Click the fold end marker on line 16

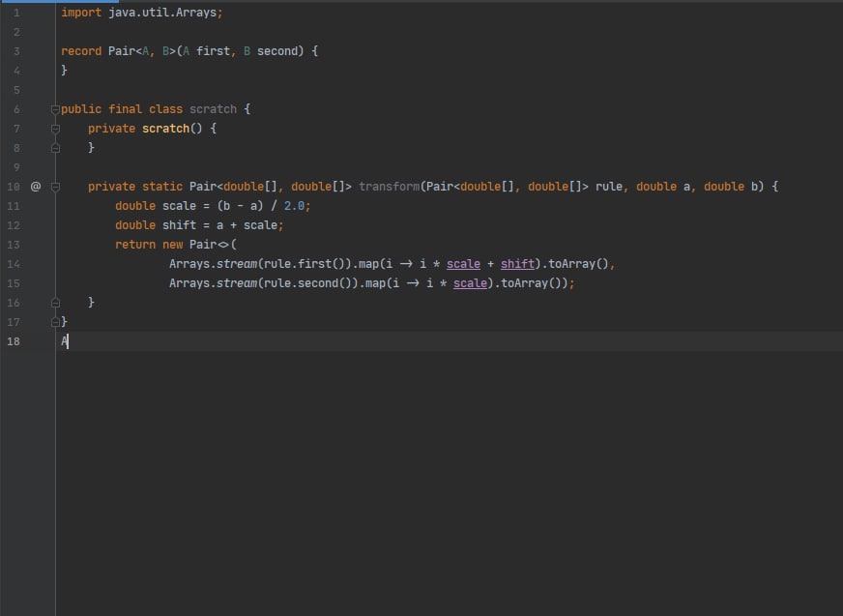(55, 303)
